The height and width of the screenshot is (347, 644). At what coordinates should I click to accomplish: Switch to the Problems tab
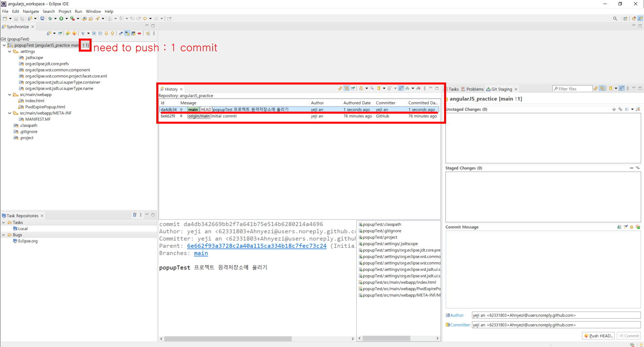click(x=472, y=89)
